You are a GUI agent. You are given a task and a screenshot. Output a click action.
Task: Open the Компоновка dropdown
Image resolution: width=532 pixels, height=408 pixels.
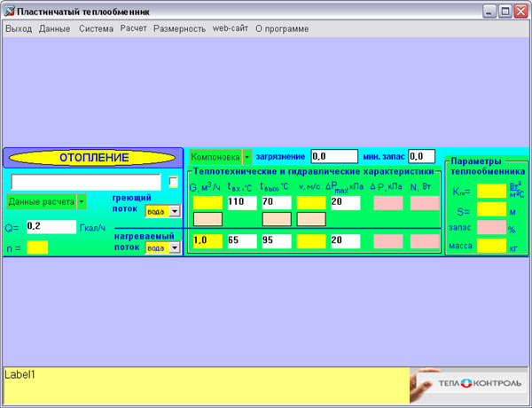point(247,156)
